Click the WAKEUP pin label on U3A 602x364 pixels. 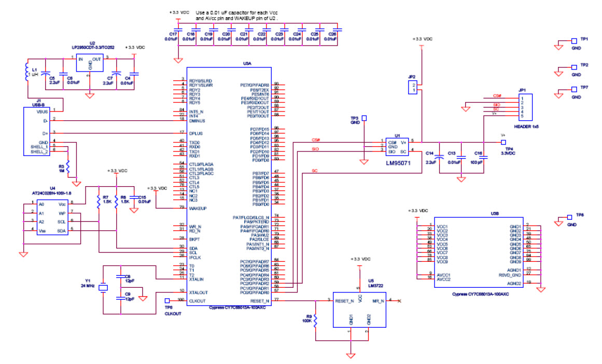point(198,208)
